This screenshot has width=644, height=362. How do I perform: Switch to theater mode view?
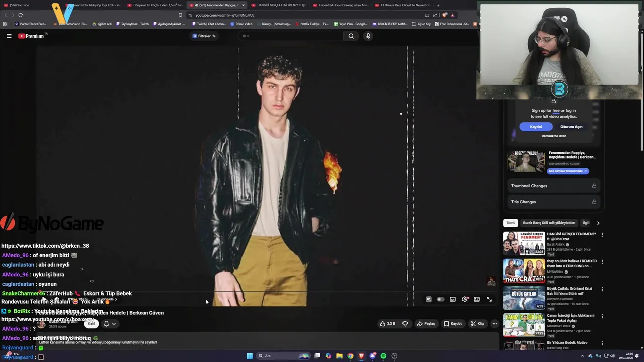click(477, 299)
